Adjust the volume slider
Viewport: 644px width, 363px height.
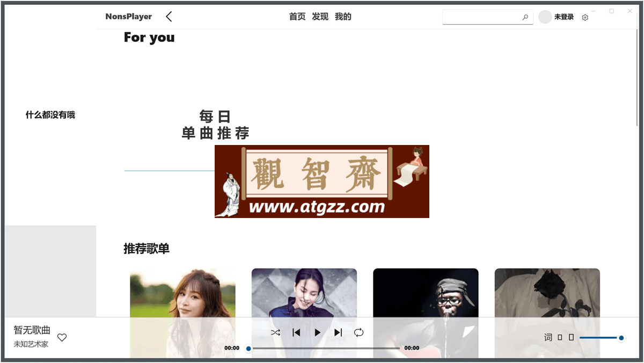601,338
